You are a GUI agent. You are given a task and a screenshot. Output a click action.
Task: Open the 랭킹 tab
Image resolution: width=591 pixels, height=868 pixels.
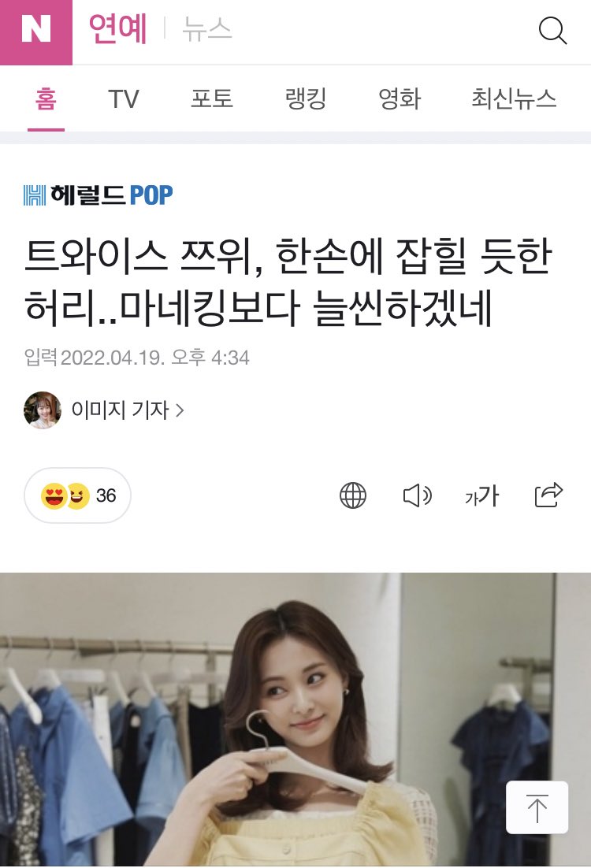click(x=306, y=100)
